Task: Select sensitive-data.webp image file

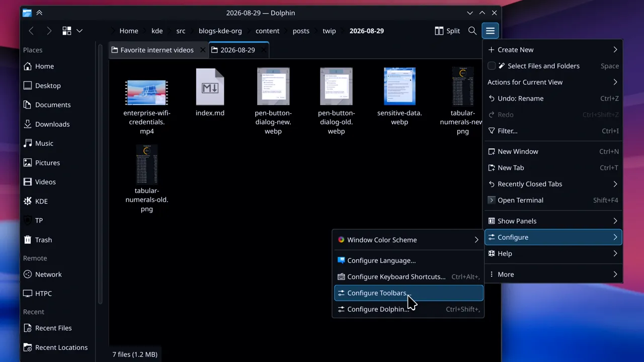Action: pyautogui.click(x=399, y=98)
